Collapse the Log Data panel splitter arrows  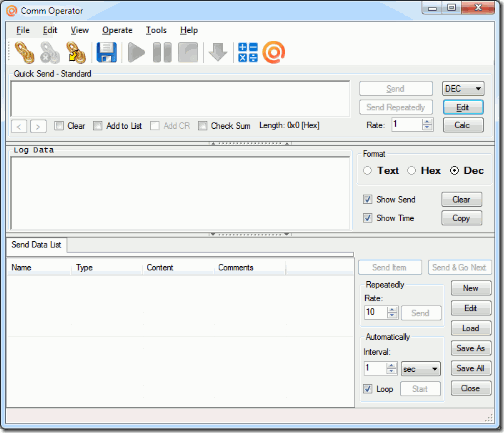pyautogui.click(x=250, y=234)
